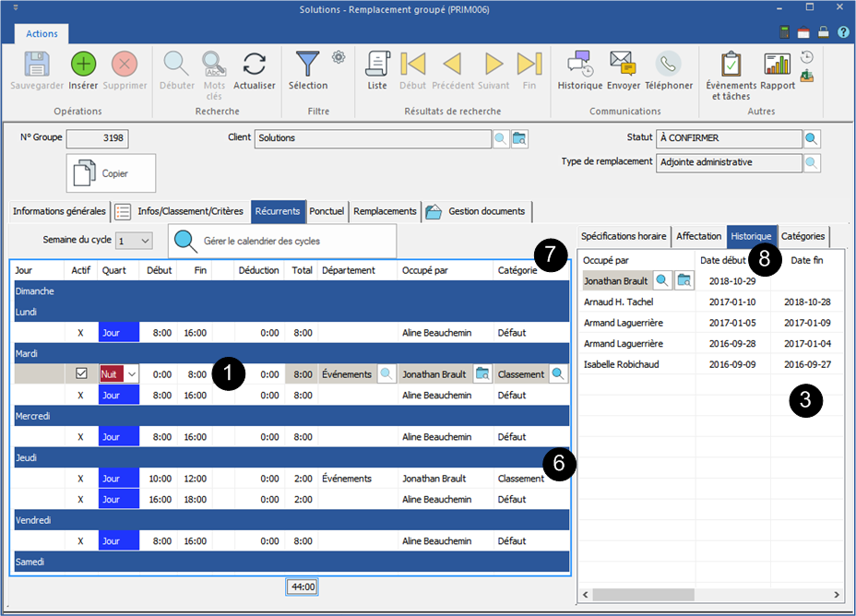Click the Copier button
Viewport: 856px width, 616px height.
coord(111,172)
